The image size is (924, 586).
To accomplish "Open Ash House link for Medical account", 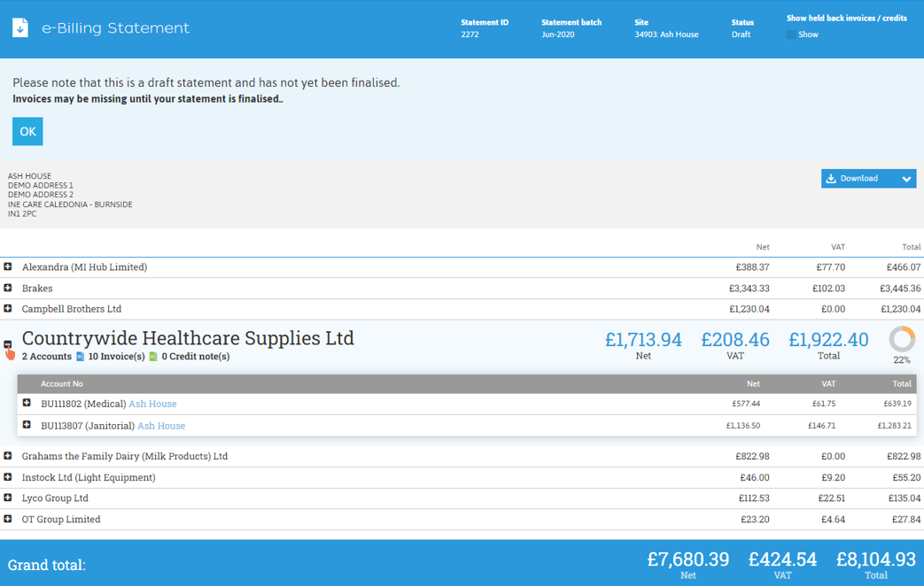I will tap(152, 404).
